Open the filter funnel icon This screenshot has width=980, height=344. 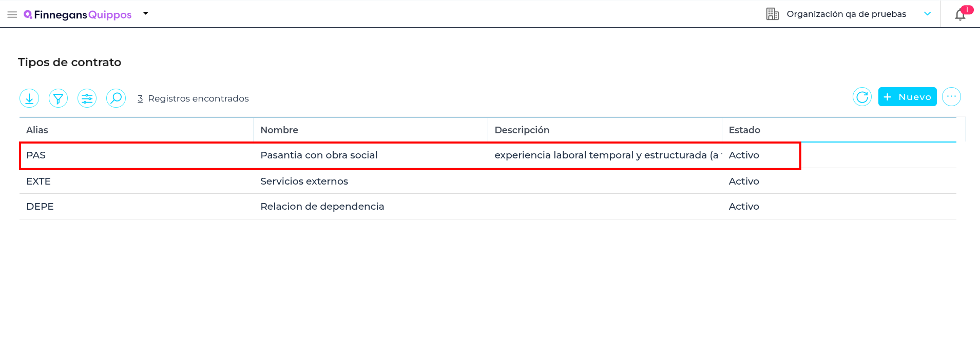tap(58, 98)
